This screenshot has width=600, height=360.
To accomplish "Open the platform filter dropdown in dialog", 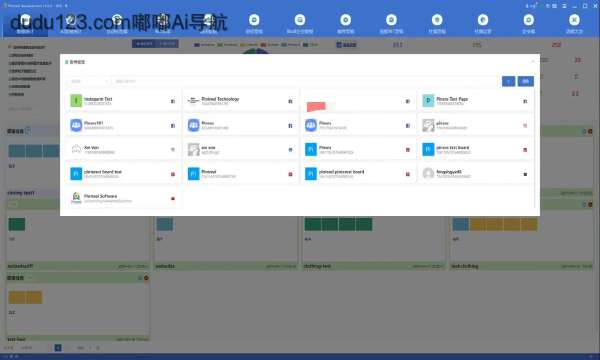I will [88, 81].
